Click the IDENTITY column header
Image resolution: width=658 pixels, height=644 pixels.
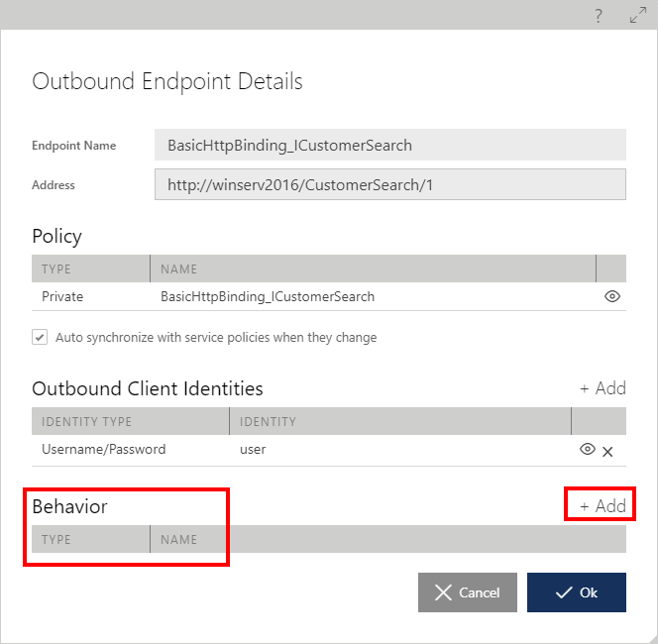(400, 421)
